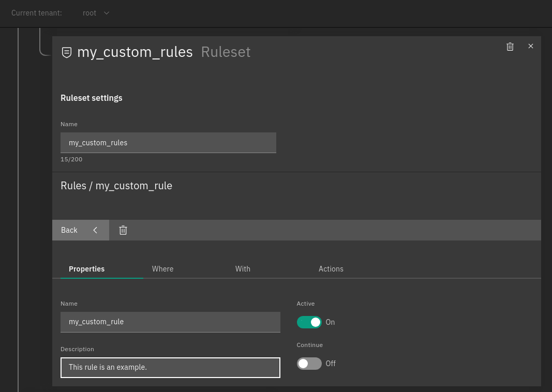Click the X to close the ruleset panel
The width and height of the screenshot is (552, 392).
pyautogui.click(x=531, y=46)
